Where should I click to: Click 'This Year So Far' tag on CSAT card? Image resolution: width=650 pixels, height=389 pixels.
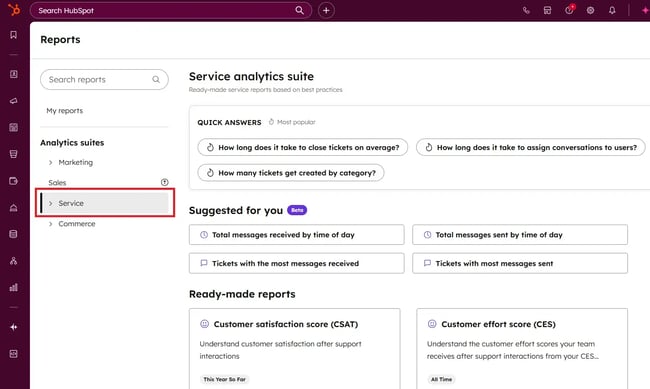click(x=224, y=379)
